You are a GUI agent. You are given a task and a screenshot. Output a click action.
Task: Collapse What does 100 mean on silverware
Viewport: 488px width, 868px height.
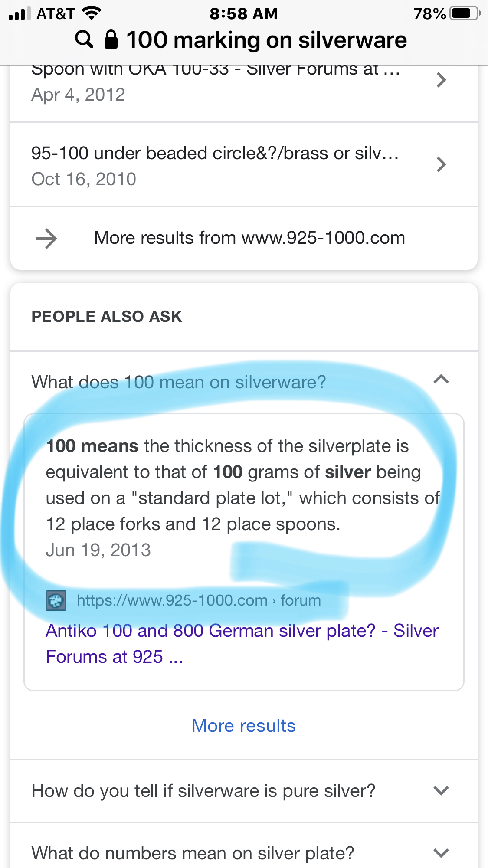click(x=441, y=380)
